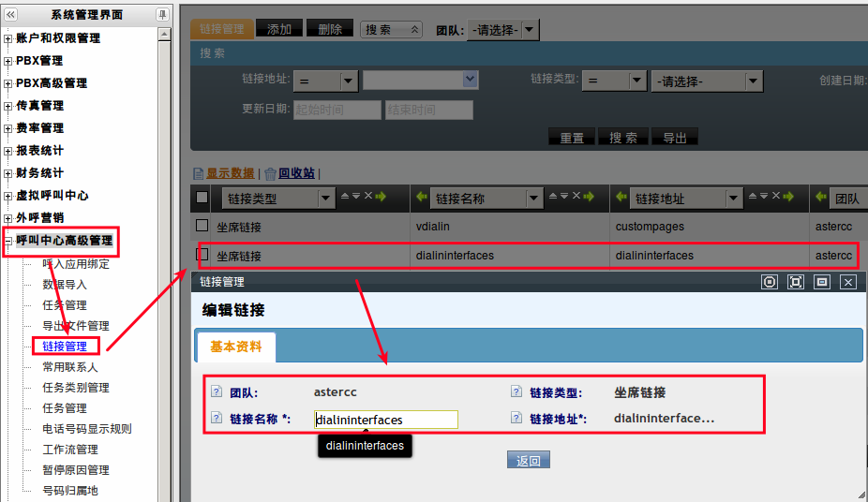The image size is (868, 502).
Task: Switch to the 基本资料 tab
Action: (235, 347)
